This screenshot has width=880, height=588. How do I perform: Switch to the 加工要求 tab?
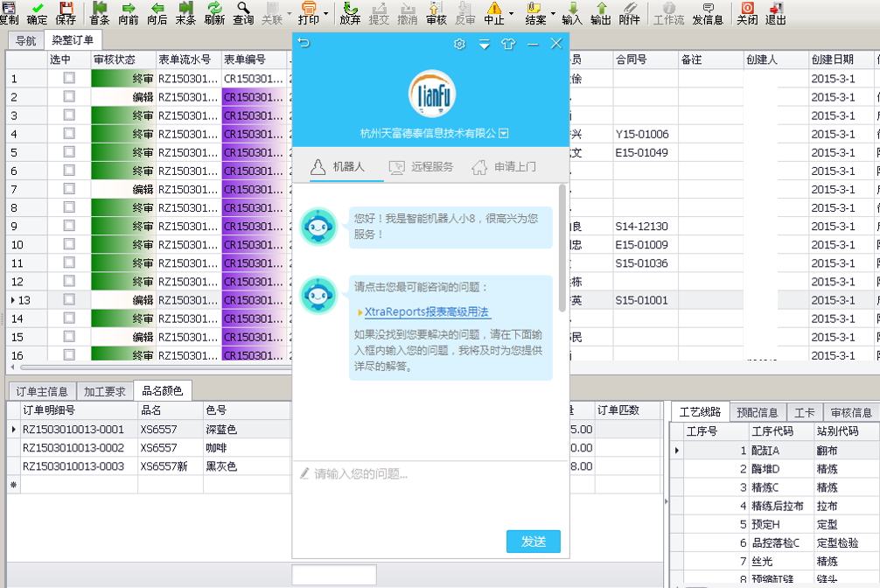tap(104, 391)
